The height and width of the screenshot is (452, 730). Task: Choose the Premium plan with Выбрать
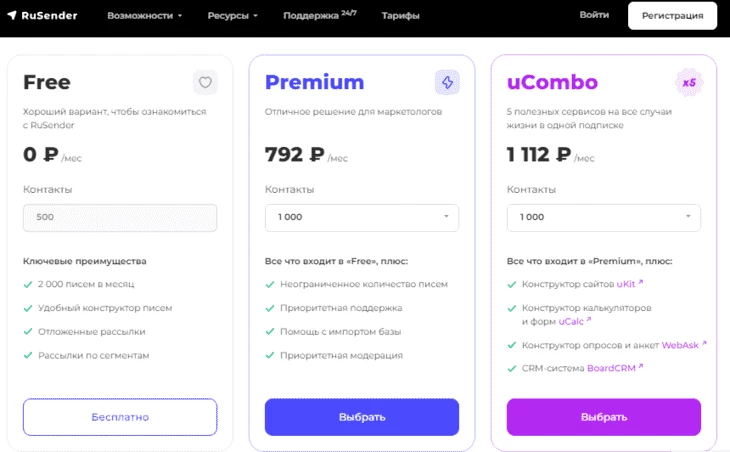click(362, 417)
